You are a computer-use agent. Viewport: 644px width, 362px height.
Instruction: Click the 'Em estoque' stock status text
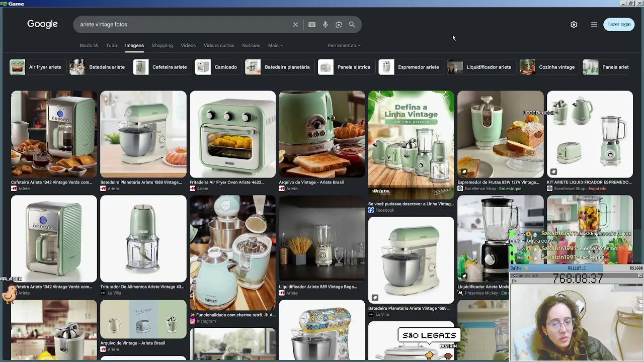pos(510,189)
